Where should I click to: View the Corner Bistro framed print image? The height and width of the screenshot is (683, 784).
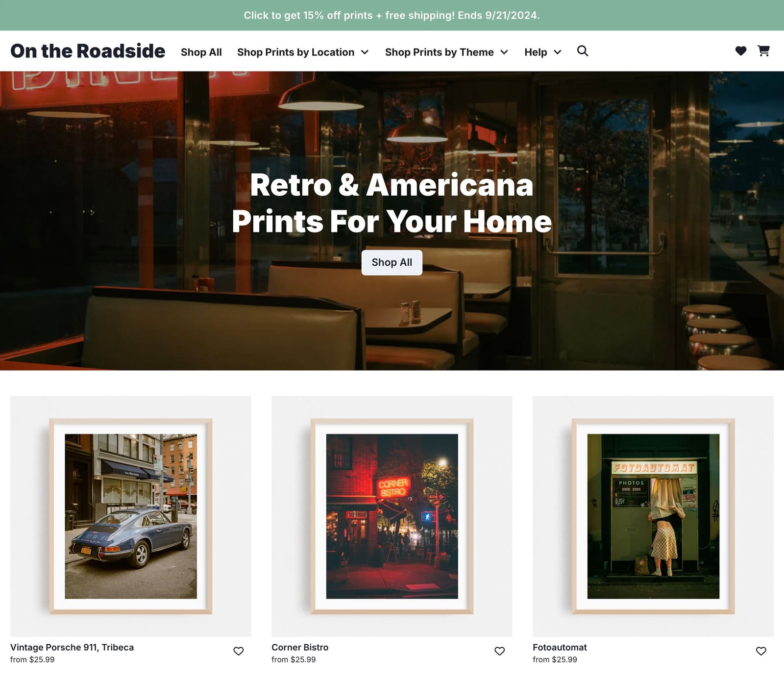[x=392, y=516]
